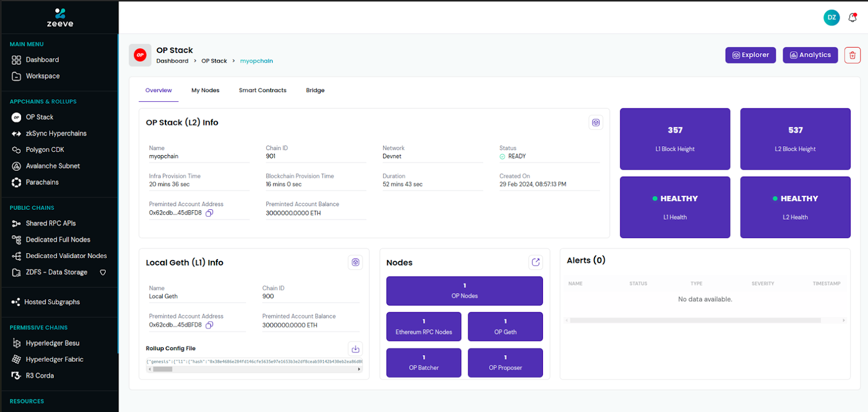
Task: Download the Rollup Config File
Action: pos(355,349)
